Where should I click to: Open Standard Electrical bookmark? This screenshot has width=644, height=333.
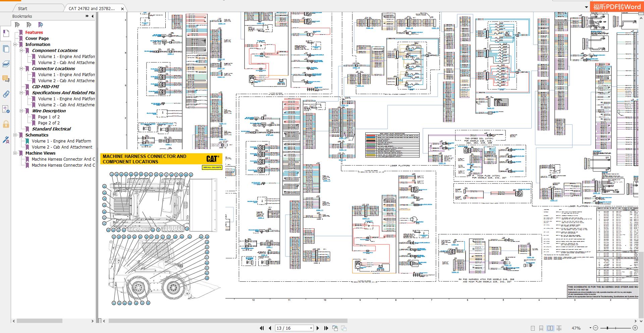[x=51, y=129]
